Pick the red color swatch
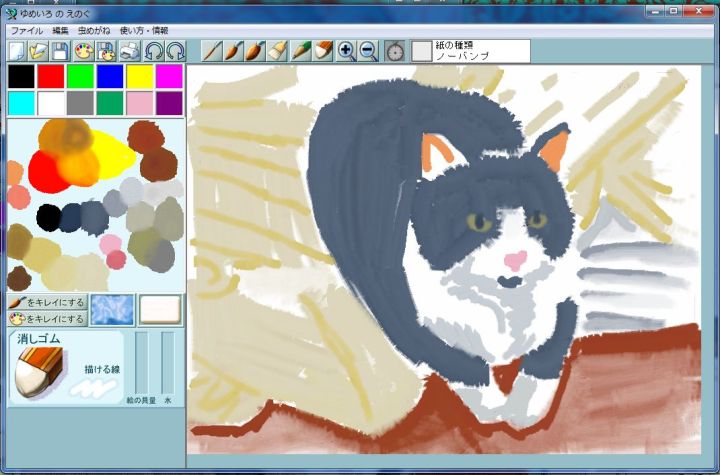 50,76
